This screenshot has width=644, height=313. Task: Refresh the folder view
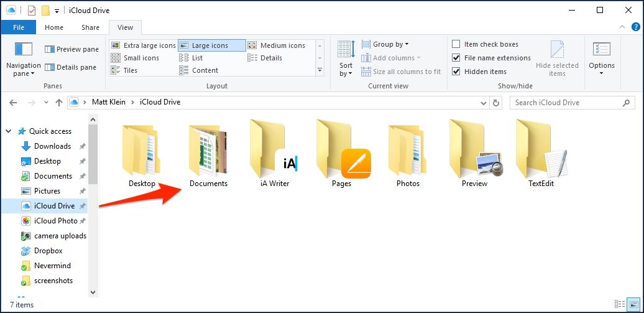pos(496,103)
